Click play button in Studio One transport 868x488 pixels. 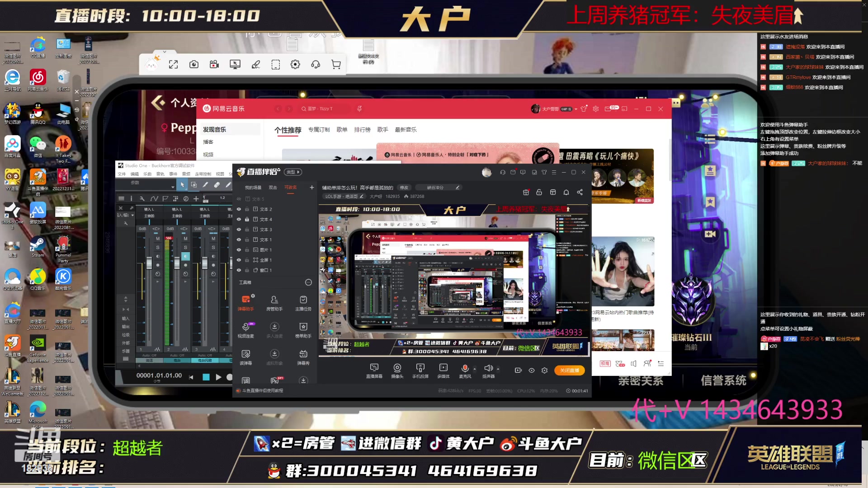click(218, 377)
